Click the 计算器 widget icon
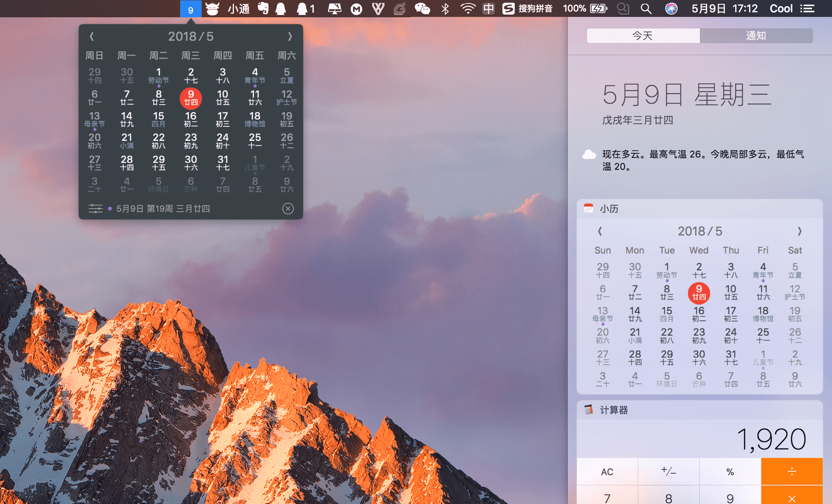The image size is (832, 504). 588,409
